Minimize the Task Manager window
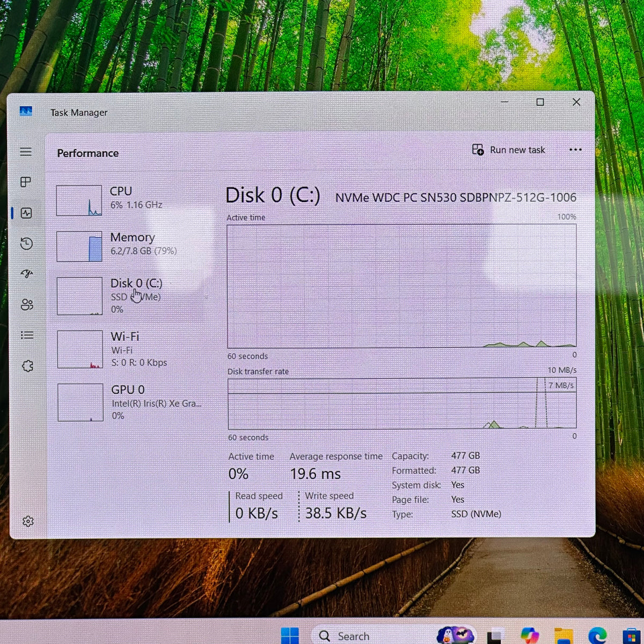 (x=504, y=101)
